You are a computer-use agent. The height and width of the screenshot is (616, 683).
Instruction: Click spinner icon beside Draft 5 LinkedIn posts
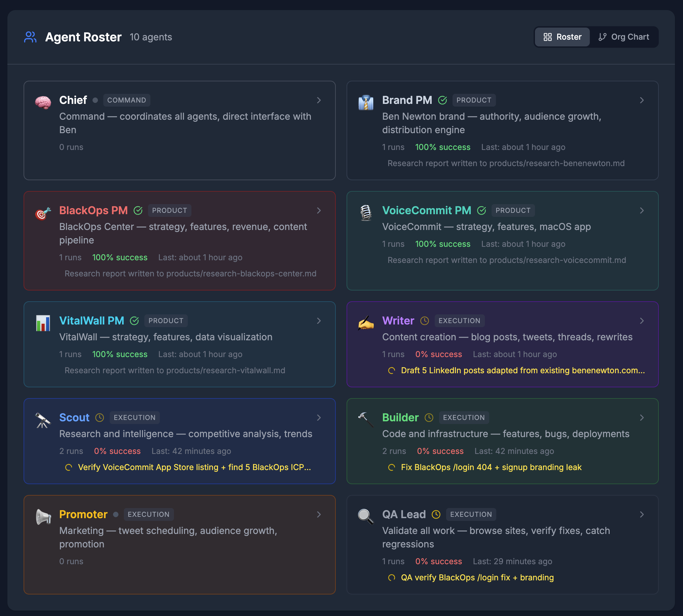point(391,371)
